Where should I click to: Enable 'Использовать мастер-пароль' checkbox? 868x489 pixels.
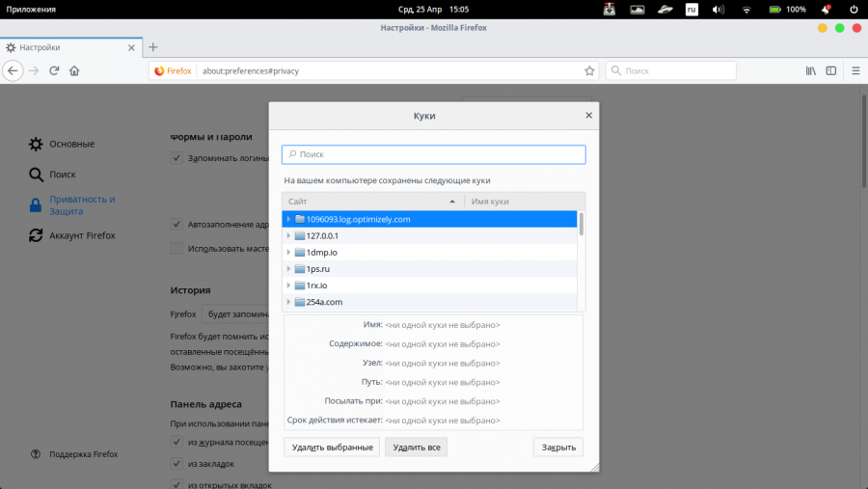(x=176, y=249)
